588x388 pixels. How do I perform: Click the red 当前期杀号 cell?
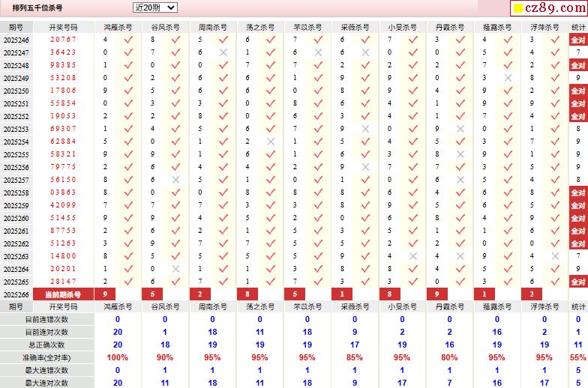(63, 294)
